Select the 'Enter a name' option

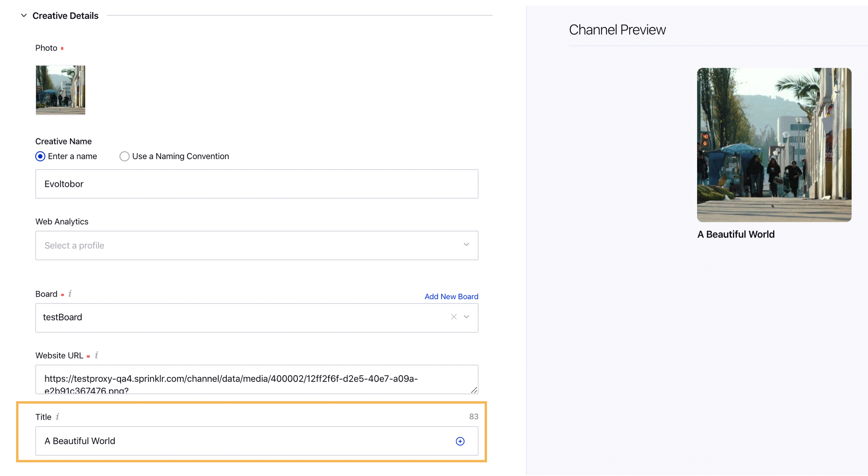point(40,156)
